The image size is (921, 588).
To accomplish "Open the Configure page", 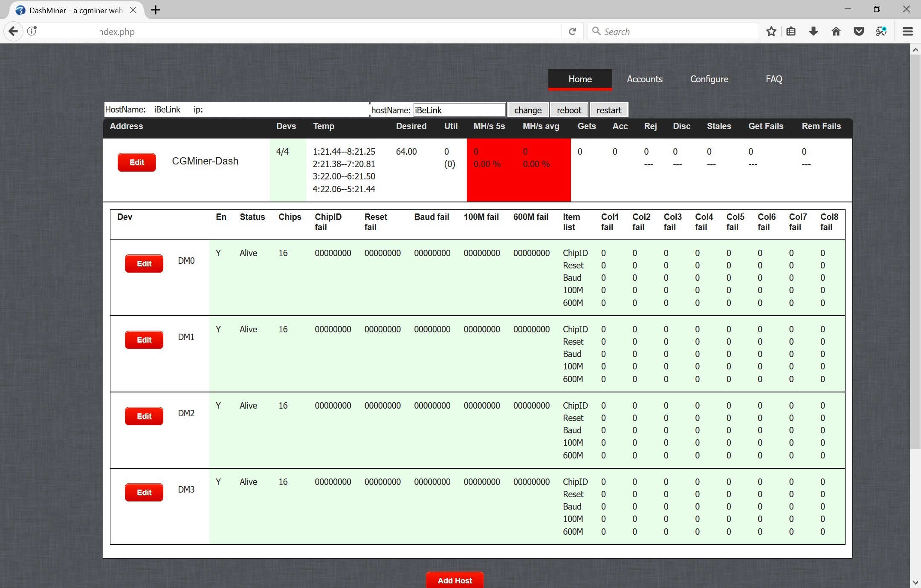I will (709, 79).
